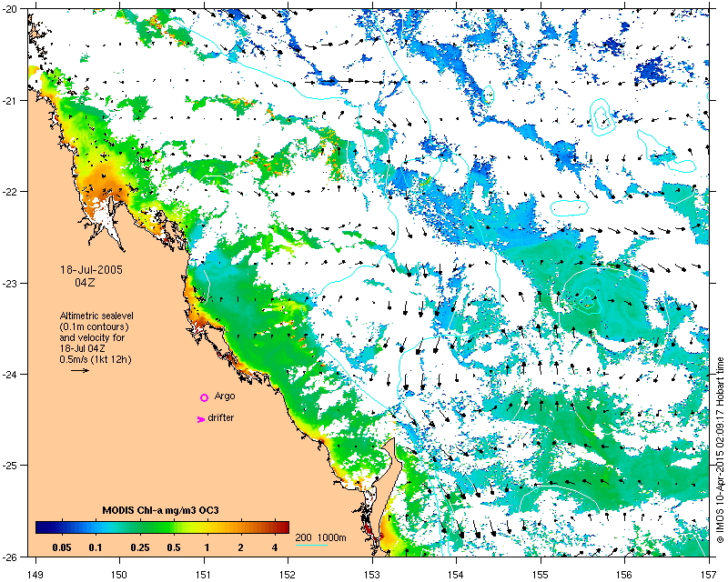
Task: Click the 4 color bar value
Action: coord(275,547)
